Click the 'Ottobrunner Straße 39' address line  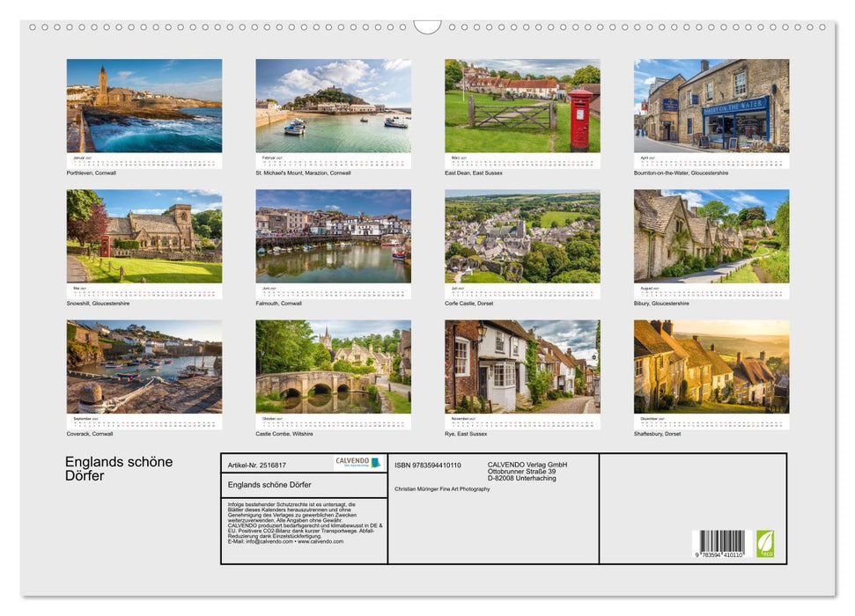522,472
